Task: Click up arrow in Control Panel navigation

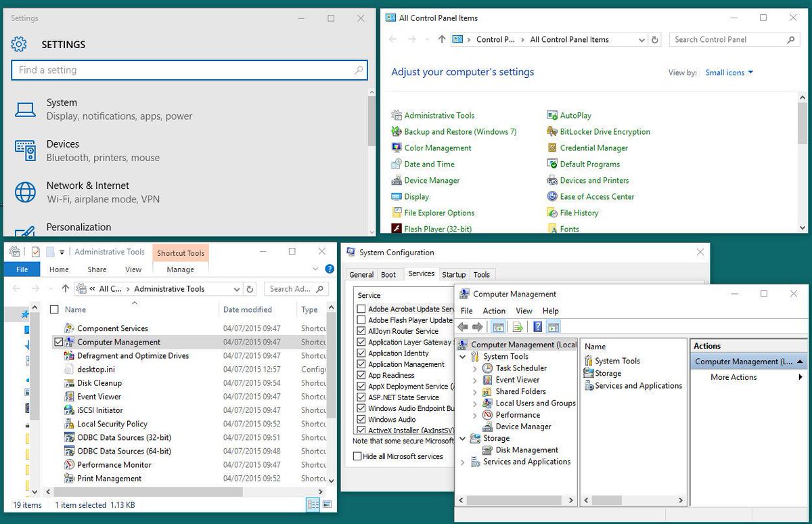Action: (442, 39)
